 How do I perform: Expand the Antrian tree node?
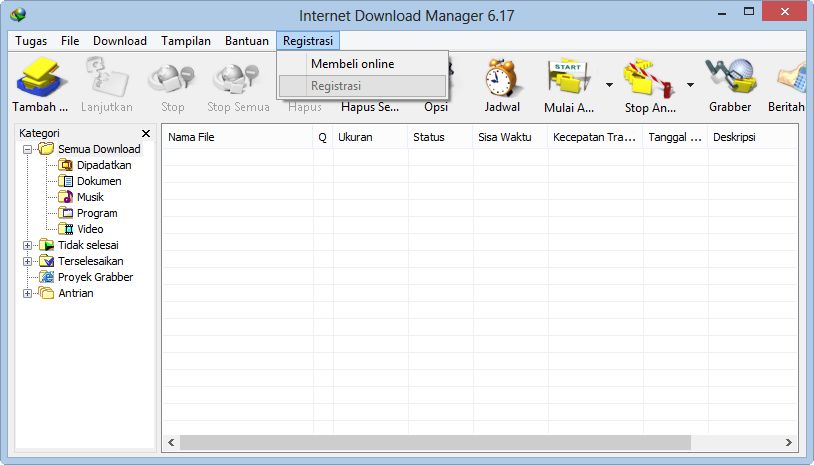coord(27,294)
